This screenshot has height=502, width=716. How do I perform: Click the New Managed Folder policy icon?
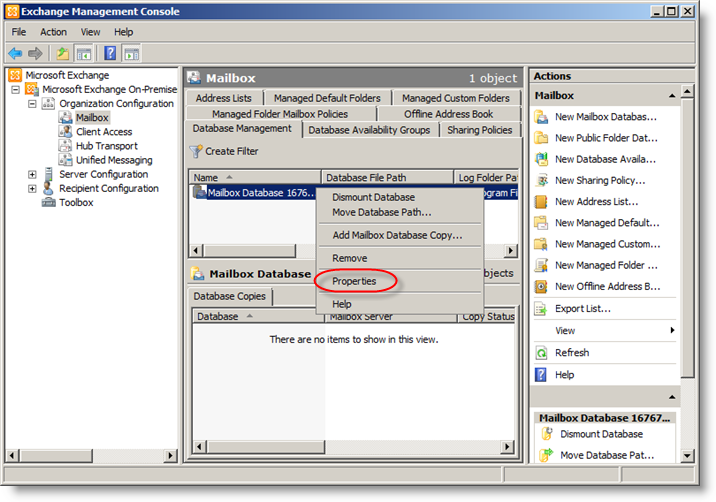click(541, 265)
